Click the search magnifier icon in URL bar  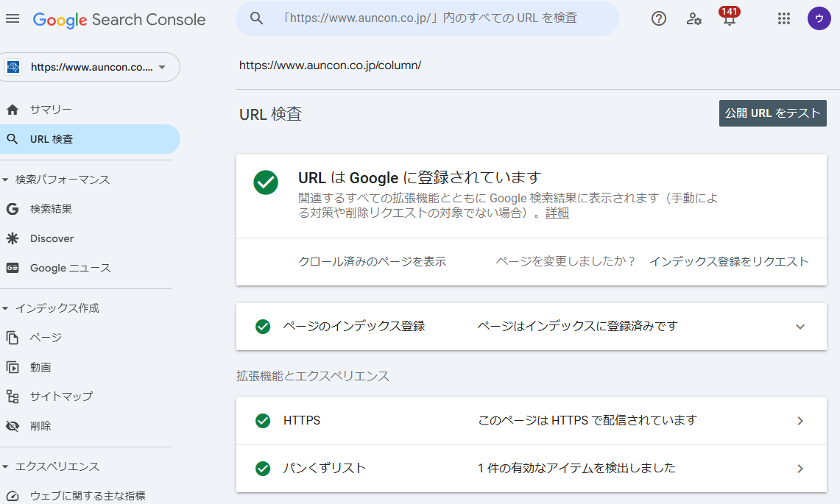[257, 18]
